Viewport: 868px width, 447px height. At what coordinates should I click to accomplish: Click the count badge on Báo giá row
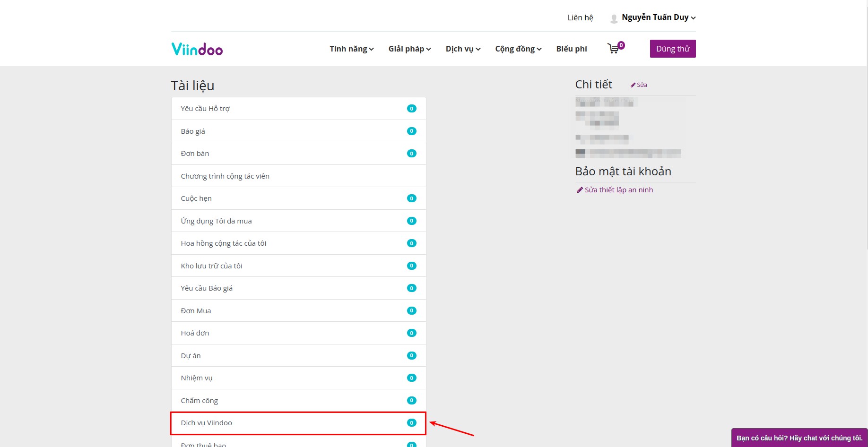411,131
